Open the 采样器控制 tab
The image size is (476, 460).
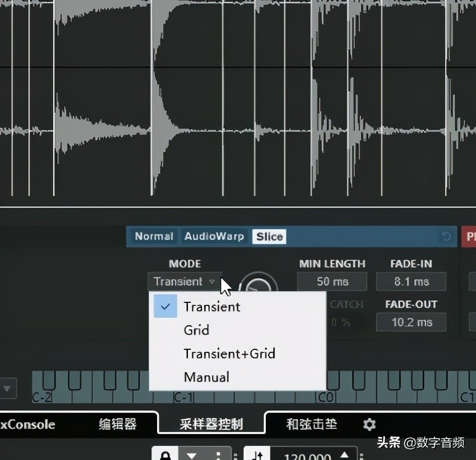click(211, 424)
